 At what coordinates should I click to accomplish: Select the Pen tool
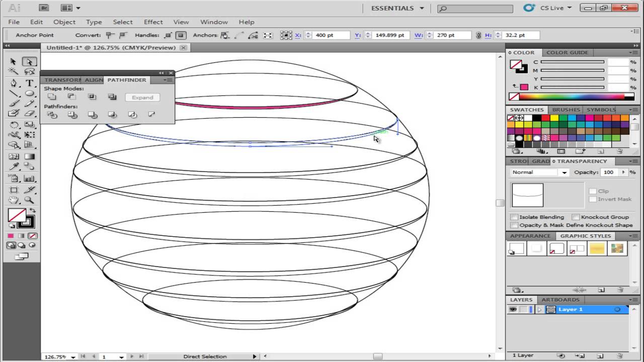(x=13, y=83)
